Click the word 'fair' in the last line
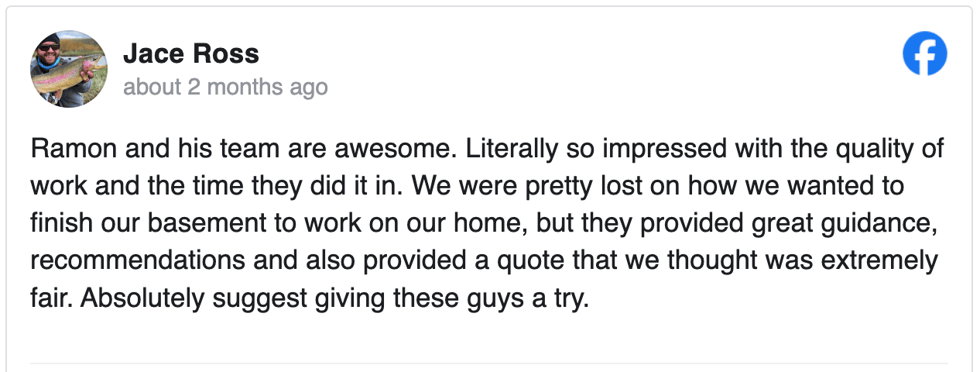980x372 pixels. [x=50, y=298]
